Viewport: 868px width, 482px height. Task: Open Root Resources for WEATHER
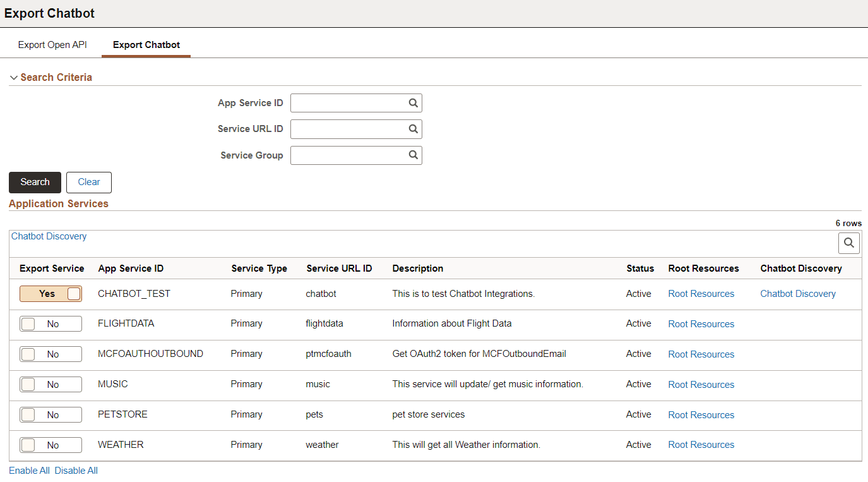pyautogui.click(x=701, y=444)
